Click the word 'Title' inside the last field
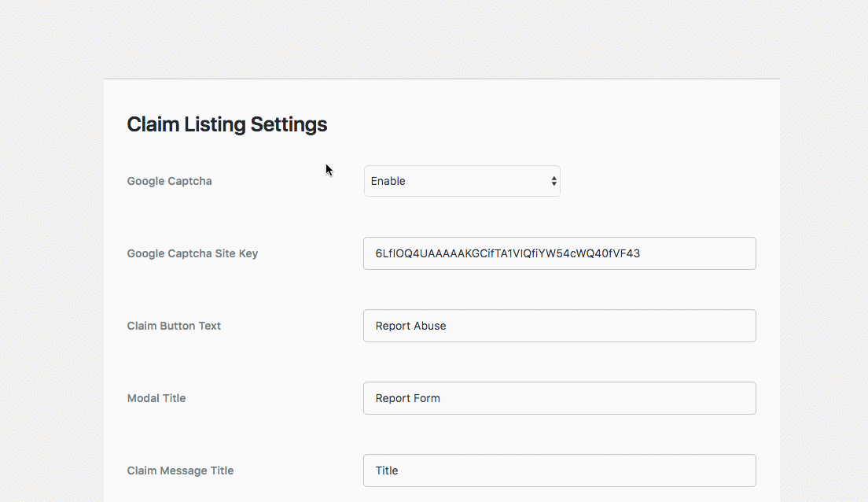This screenshot has width=868, height=502. pyautogui.click(x=387, y=471)
